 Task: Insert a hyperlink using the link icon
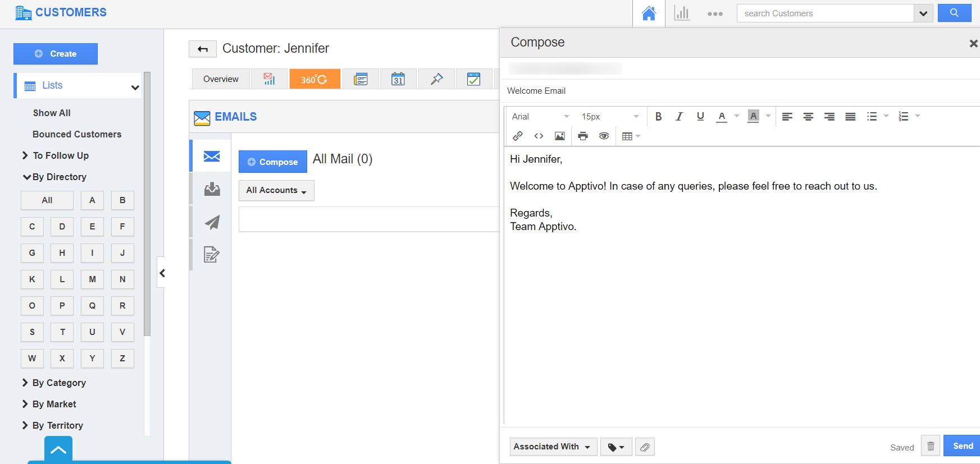(518, 136)
